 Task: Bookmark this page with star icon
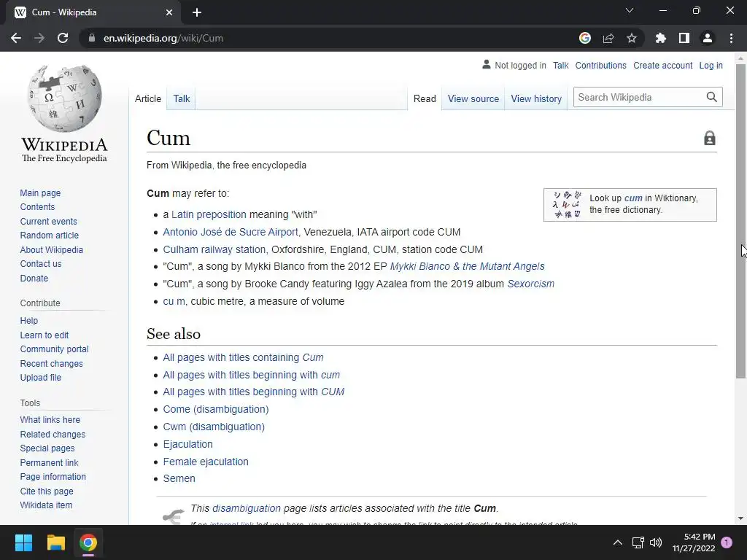click(x=632, y=38)
